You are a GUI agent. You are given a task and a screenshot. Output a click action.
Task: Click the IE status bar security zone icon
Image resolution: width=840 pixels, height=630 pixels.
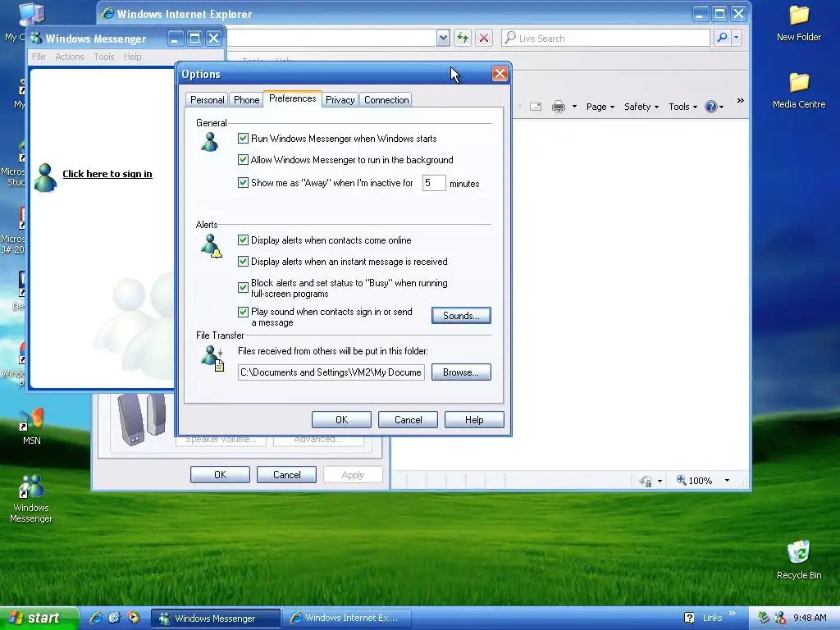pyautogui.click(x=646, y=481)
